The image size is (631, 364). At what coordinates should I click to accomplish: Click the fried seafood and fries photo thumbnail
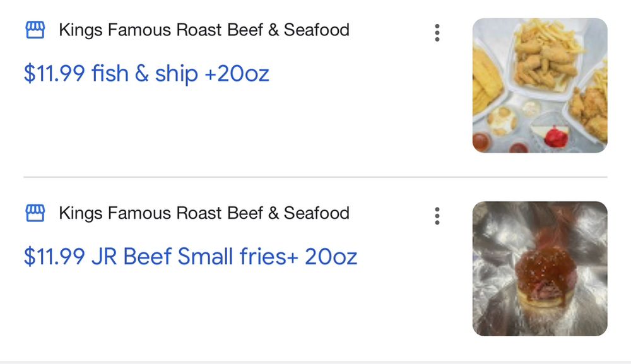pos(540,85)
